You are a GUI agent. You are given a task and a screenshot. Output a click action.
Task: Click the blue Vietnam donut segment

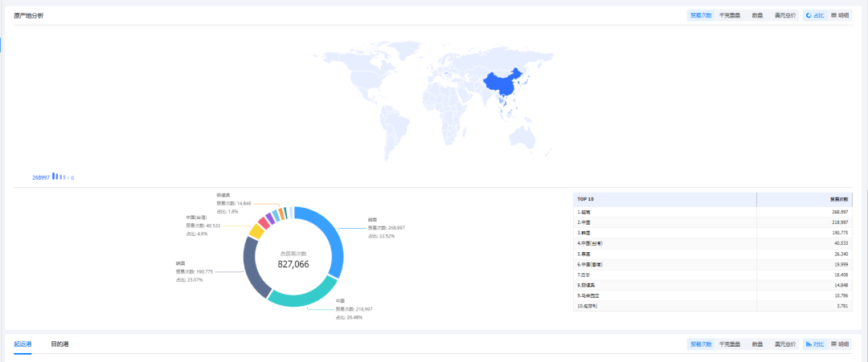pos(333,237)
